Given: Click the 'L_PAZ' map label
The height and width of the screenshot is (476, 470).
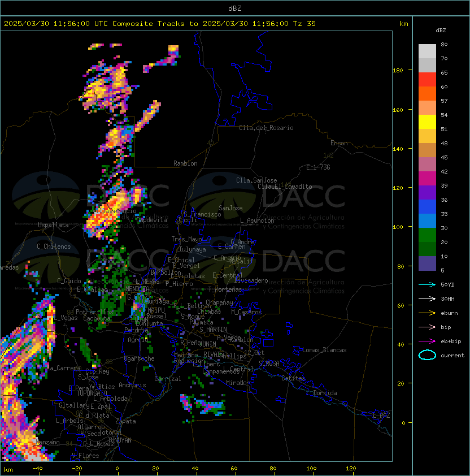Looking at the screenshot, I should pyautogui.click(x=381, y=416).
